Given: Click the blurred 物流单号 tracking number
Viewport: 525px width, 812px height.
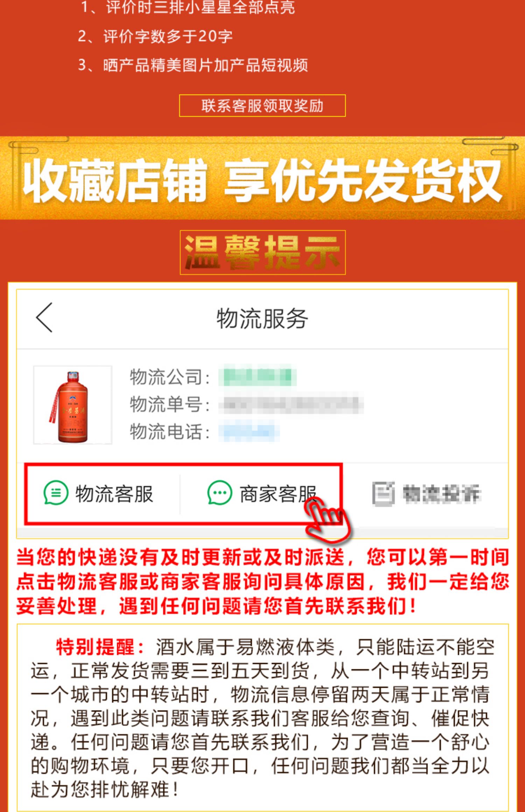Looking at the screenshot, I should point(291,404).
